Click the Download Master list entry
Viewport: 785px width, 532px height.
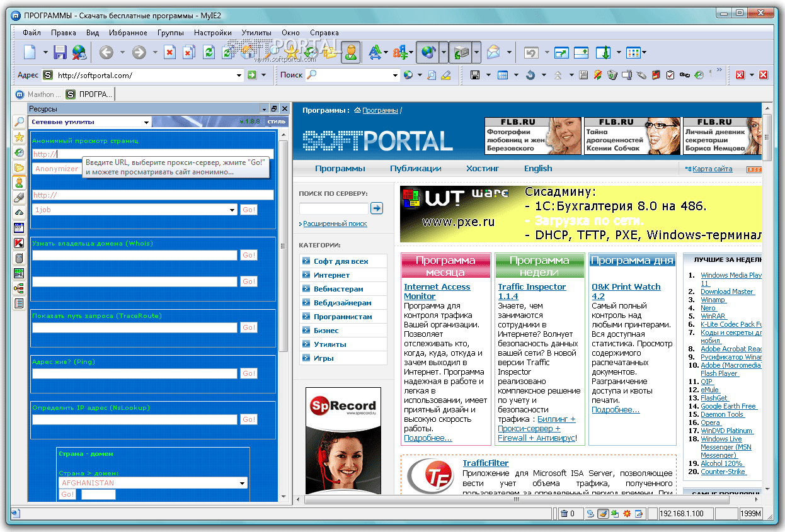tap(727, 291)
